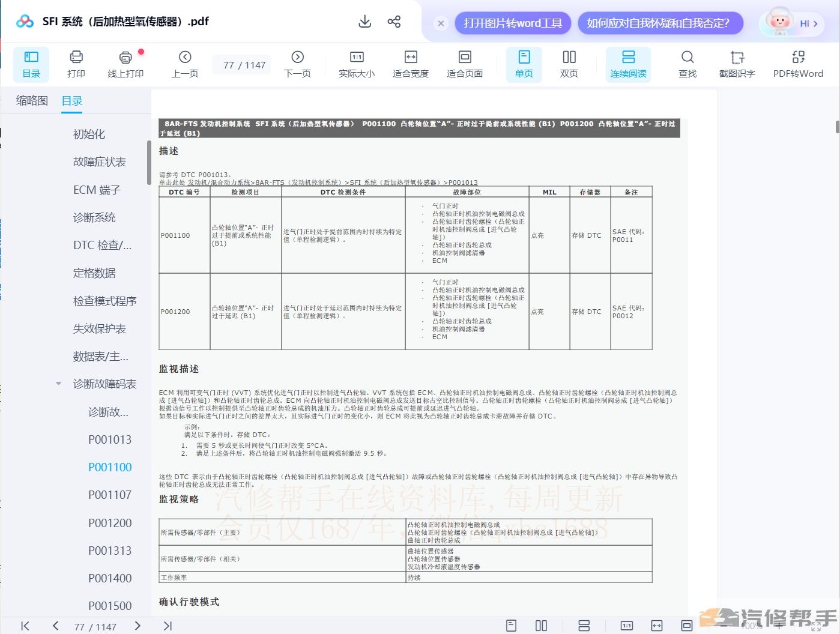Go to next page with 下一页
The height and width of the screenshot is (634, 840).
coord(297,64)
